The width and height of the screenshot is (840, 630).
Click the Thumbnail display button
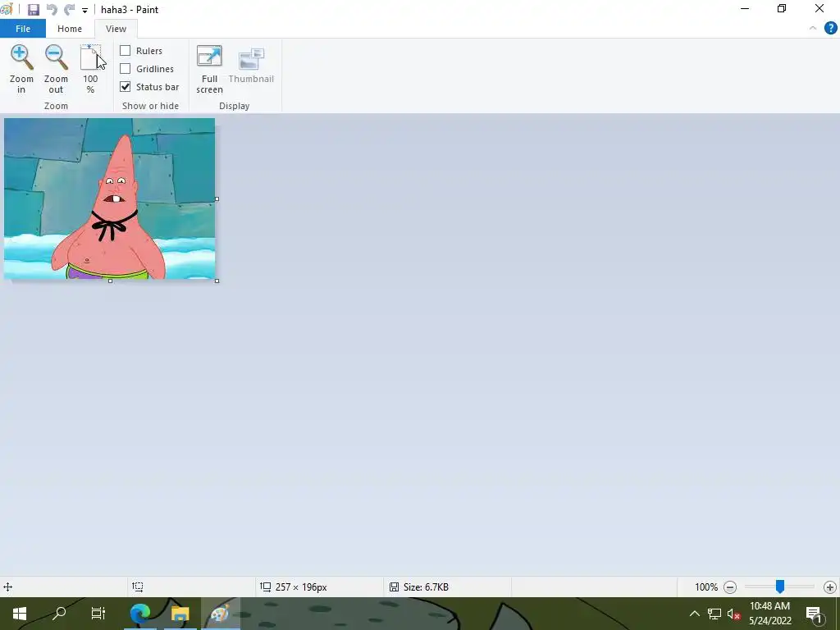point(251,66)
